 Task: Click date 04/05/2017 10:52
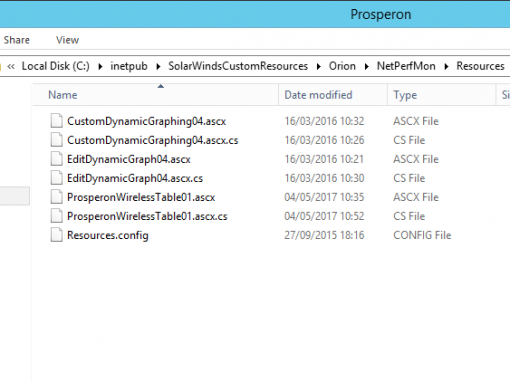click(x=324, y=216)
